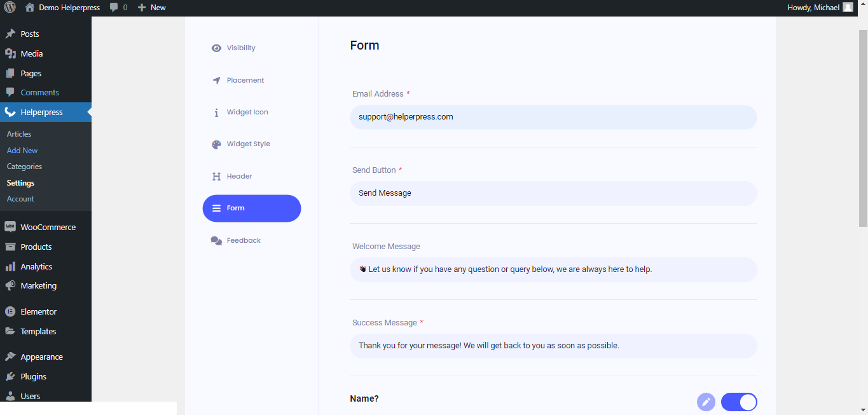
Task: Click the Products box icon
Action: tap(10, 247)
